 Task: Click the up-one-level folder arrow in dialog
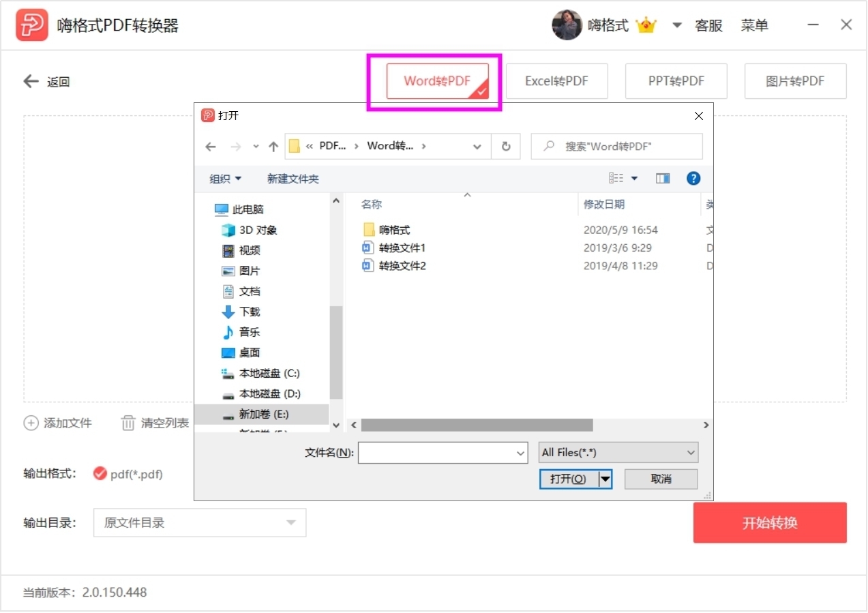click(273, 146)
